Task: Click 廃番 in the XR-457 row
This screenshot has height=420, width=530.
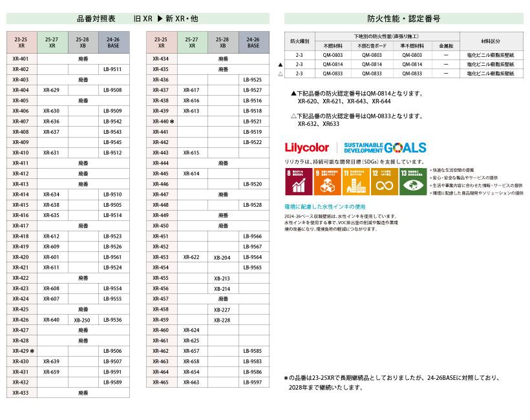Action: [223, 299]
